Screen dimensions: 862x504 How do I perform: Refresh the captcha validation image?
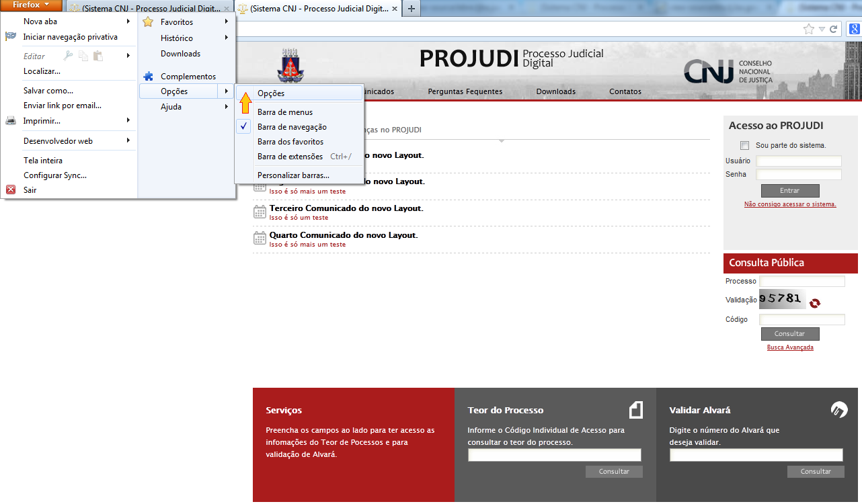(815, 303)
